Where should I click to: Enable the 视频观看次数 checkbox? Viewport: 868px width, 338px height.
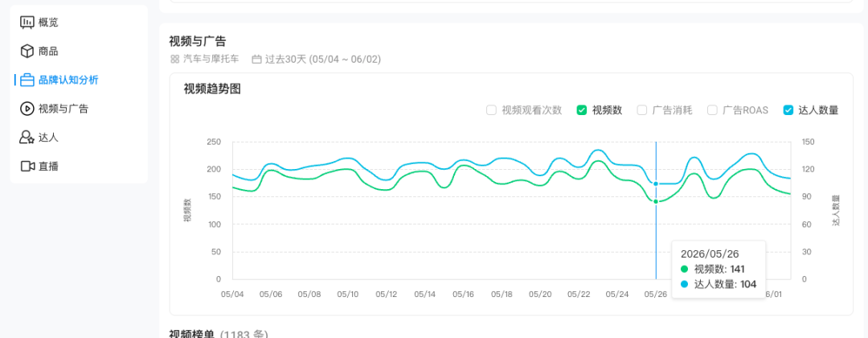491,109
